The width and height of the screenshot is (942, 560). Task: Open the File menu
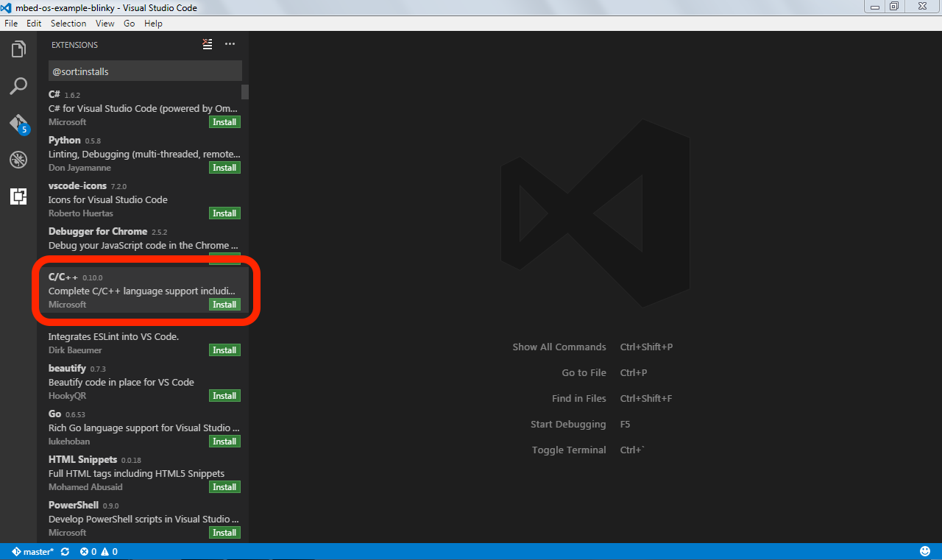(x=11, y=23)
